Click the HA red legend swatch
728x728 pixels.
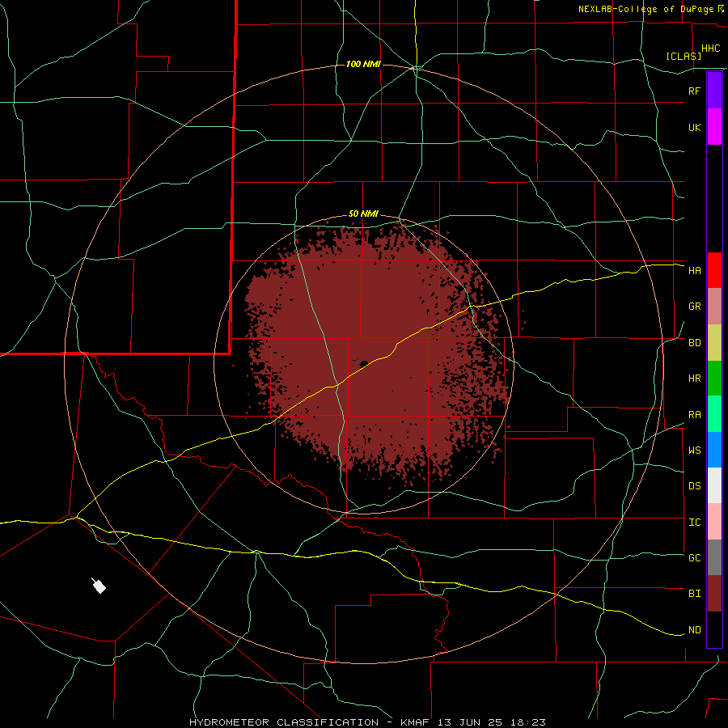714,270
